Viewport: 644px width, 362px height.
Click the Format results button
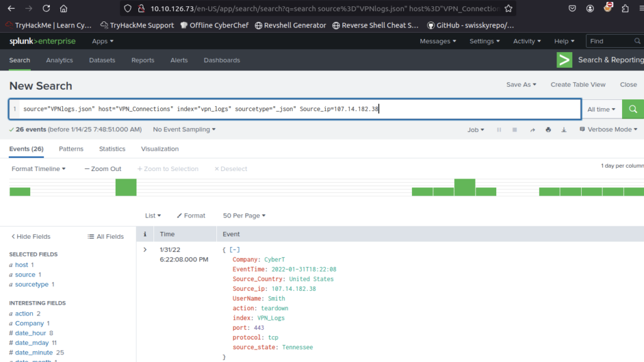point(191,216)
